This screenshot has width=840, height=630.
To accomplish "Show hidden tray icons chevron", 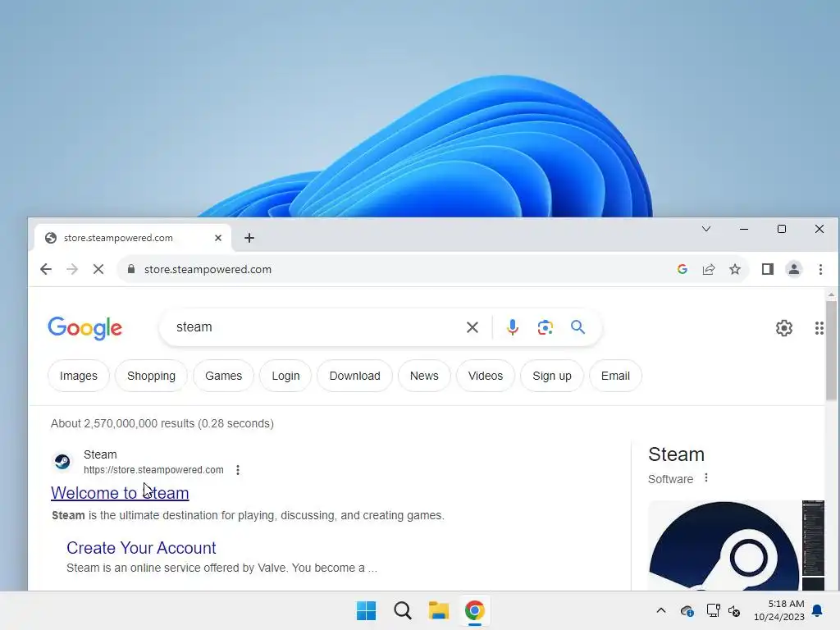I will pyautogui.click(x=661, y=610).
